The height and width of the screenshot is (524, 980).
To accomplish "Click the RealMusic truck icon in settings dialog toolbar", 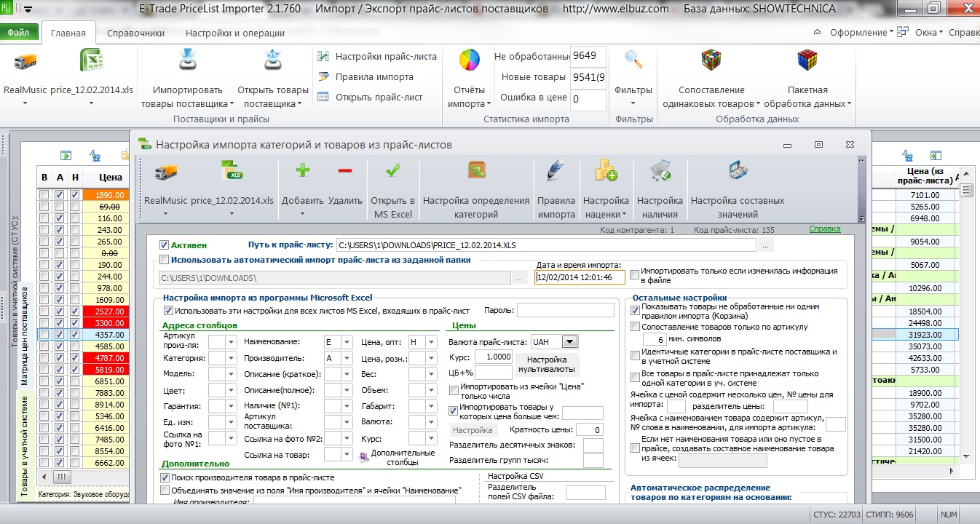I will pos(166,173).
